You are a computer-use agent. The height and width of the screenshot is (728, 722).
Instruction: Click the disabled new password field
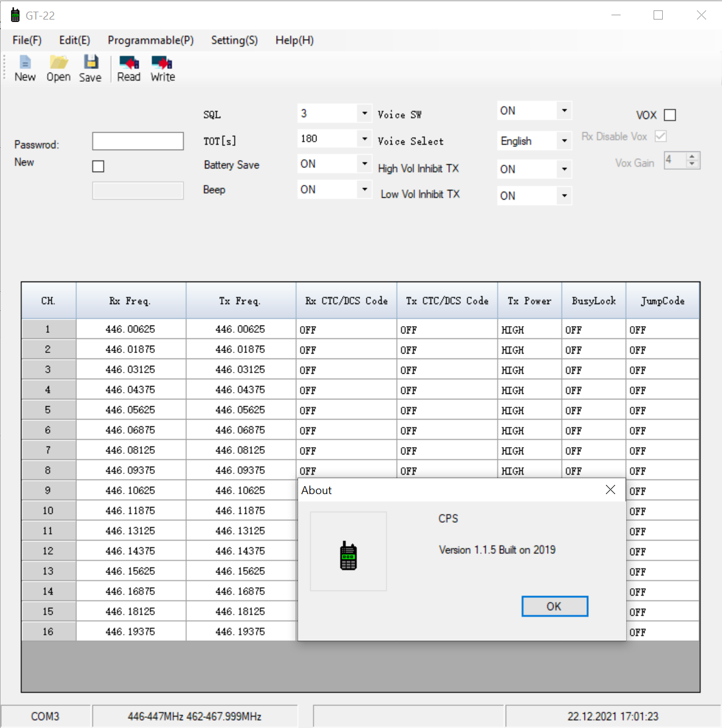(138, 191)
